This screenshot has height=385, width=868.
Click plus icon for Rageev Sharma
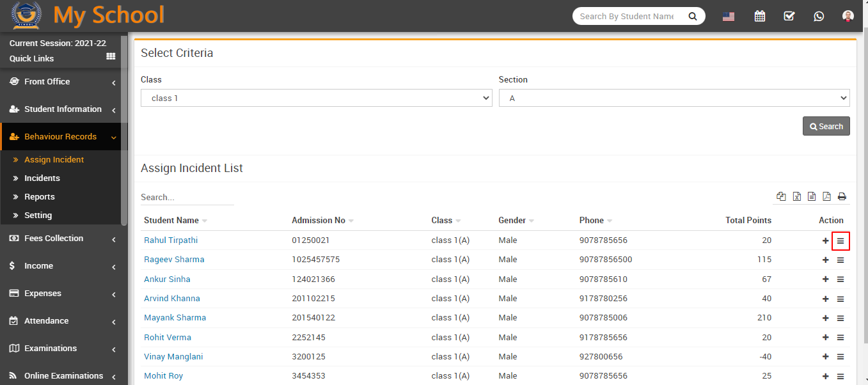[x=825, y=260]
